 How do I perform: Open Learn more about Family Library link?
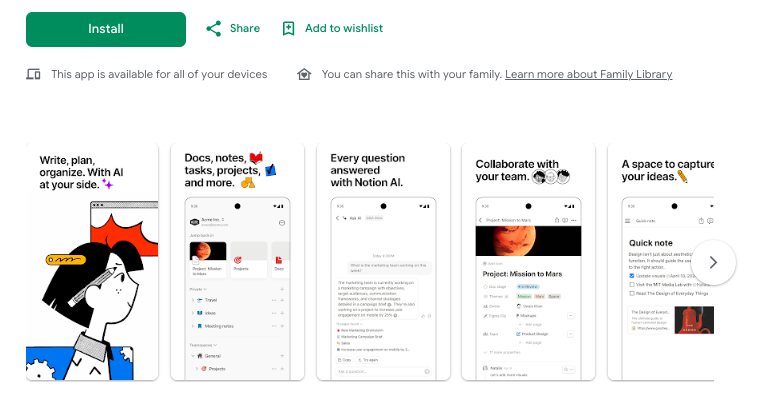(588, 74)
